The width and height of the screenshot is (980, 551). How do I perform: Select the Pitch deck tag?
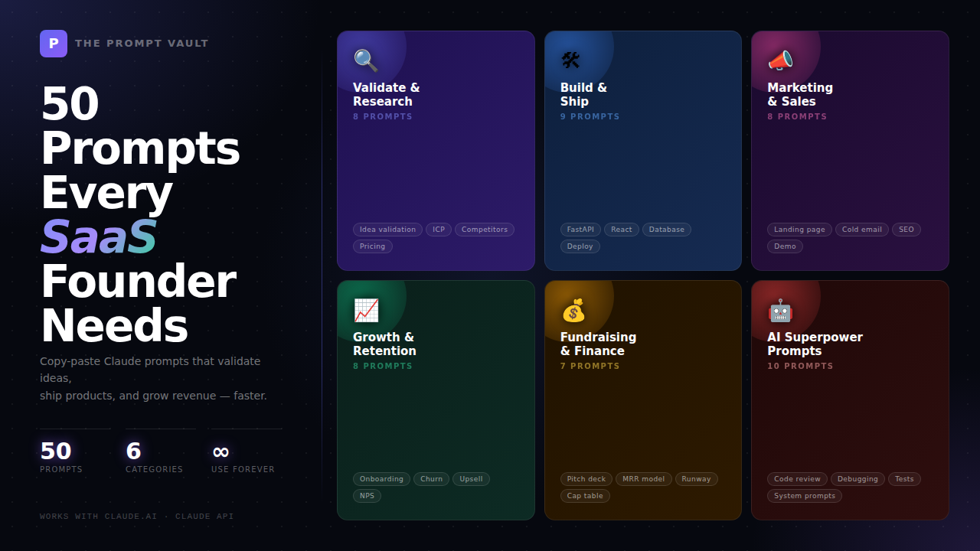coord(586,478)
